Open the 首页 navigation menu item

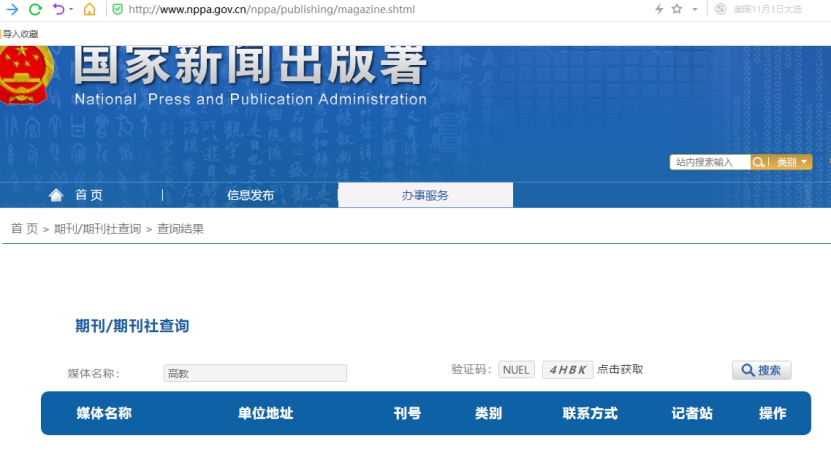coord(89,195)
